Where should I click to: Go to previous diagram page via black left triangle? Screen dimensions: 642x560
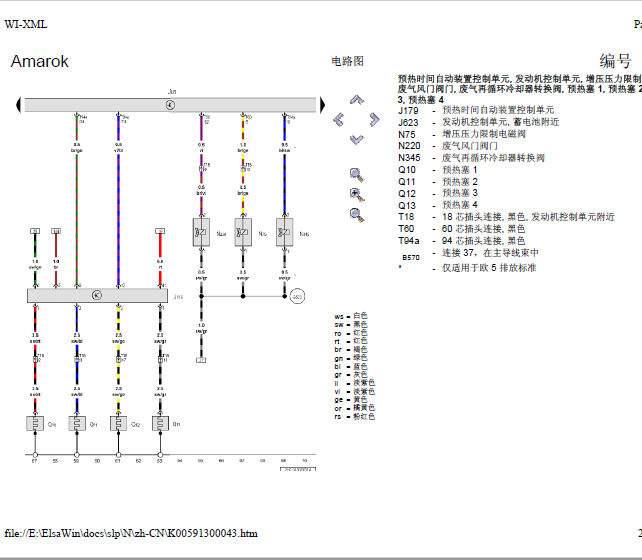pos(18,105)
